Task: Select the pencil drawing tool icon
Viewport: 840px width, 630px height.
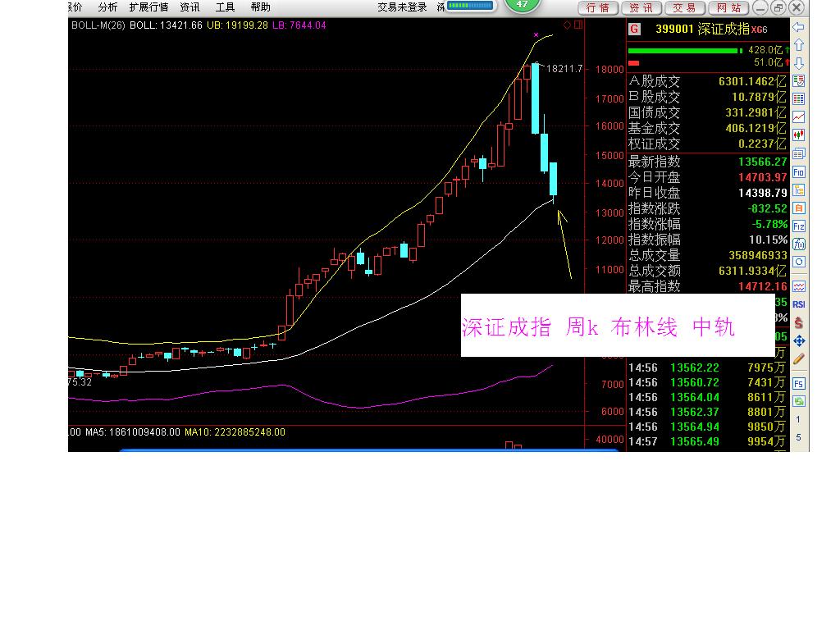Action: pos(798,359)
